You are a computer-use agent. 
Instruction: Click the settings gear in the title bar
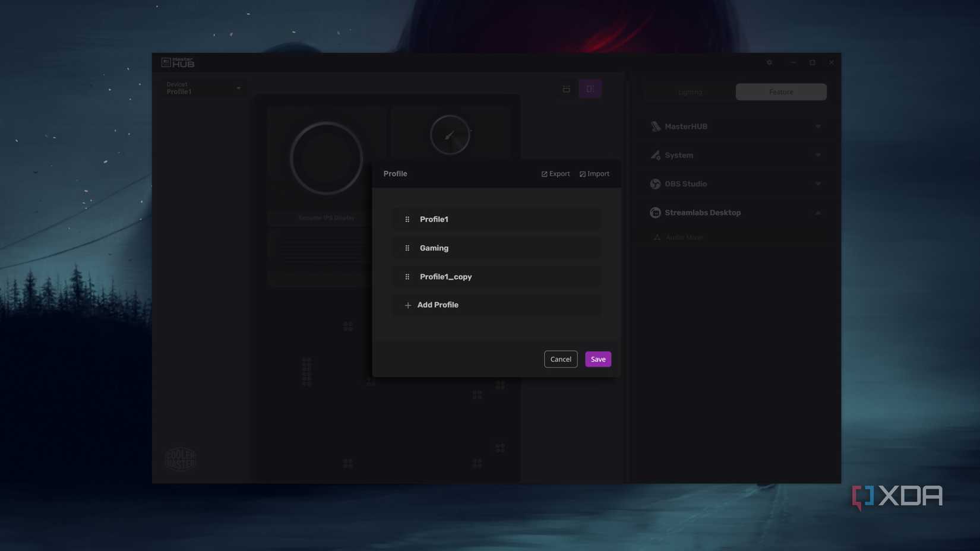pyautogui.click(x=769, y=62)
